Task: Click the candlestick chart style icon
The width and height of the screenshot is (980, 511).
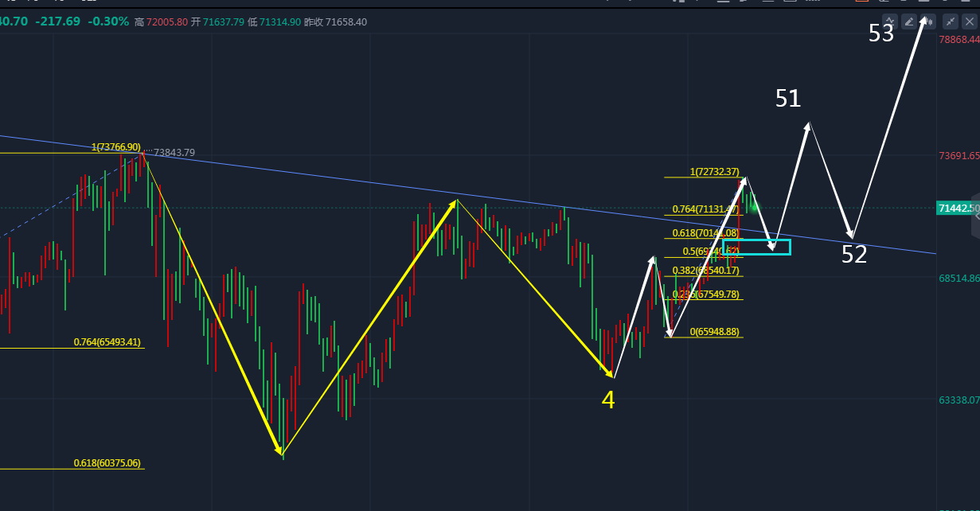Action: 927,21
